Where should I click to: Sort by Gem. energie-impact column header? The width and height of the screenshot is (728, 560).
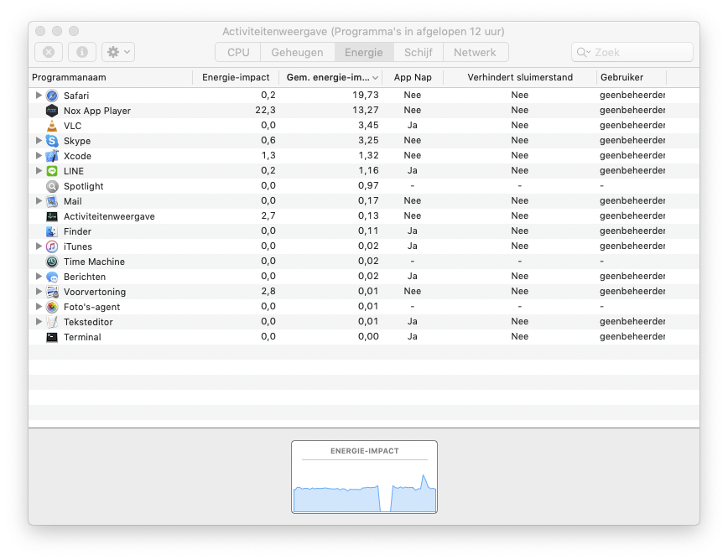331,77
